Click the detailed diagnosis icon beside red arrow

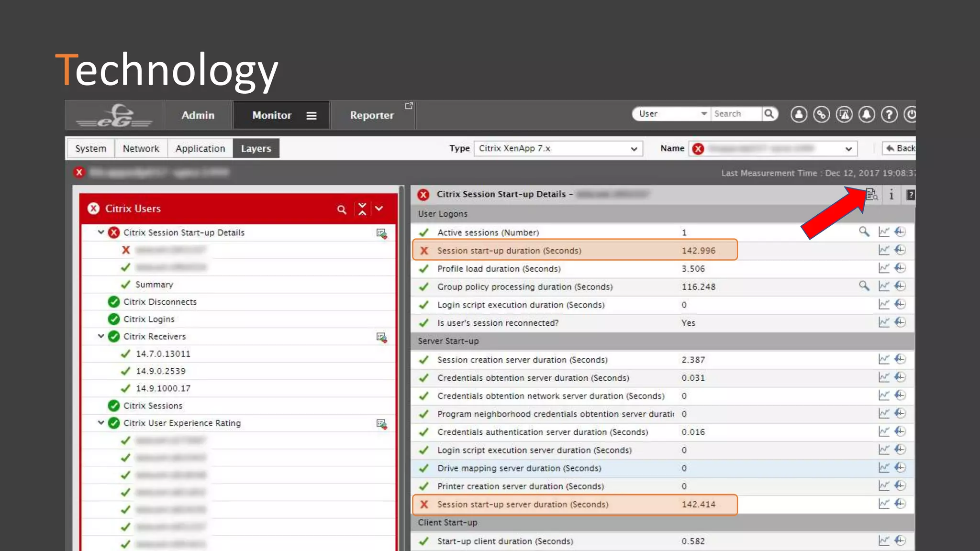tap(871, 194)
